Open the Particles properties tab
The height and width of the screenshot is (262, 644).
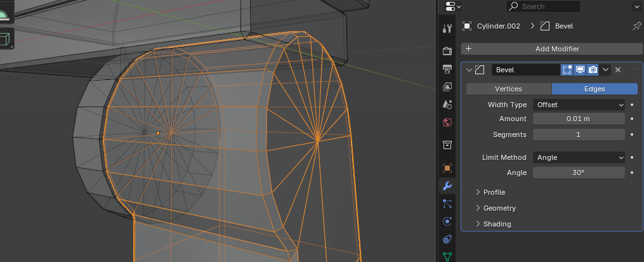pyautogui.click(x=447, y=203)
